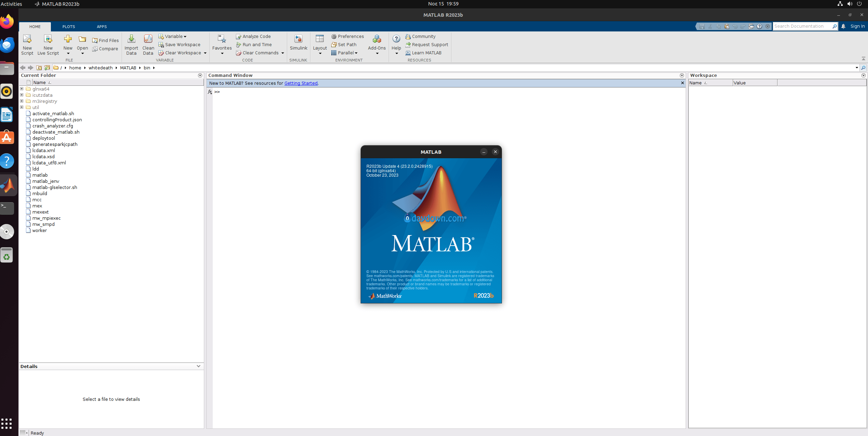Click Sign In
The image size is (868, 436).
pyautogui.click(x=857, y=26)
